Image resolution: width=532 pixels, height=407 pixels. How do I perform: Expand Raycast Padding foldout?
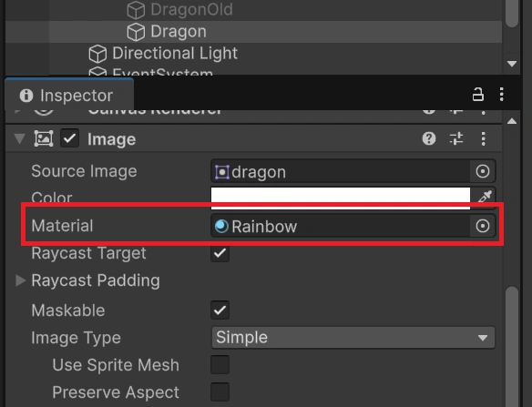[20, 280]
